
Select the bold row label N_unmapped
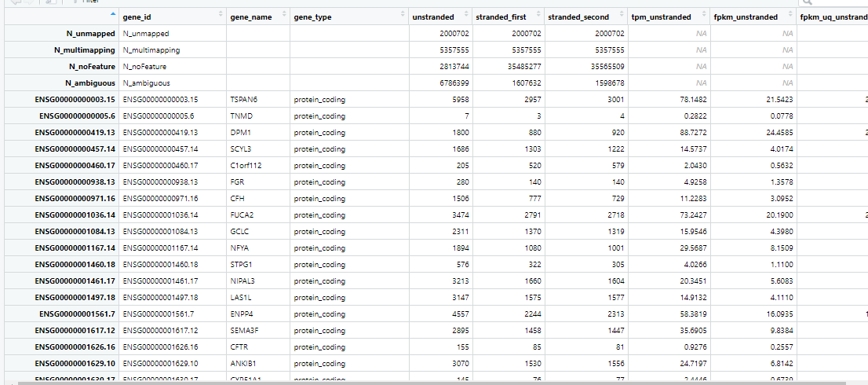(x=93, y=34)
